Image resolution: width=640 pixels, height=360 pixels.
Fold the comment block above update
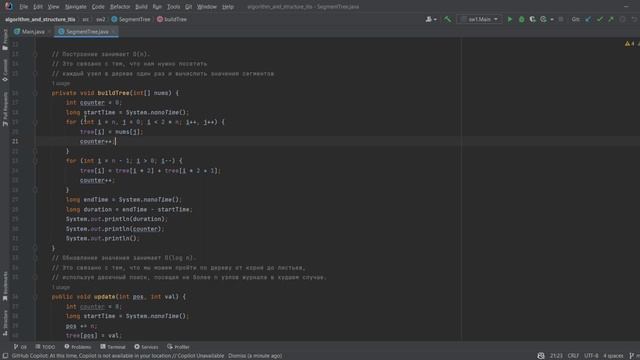click(35, 258)
